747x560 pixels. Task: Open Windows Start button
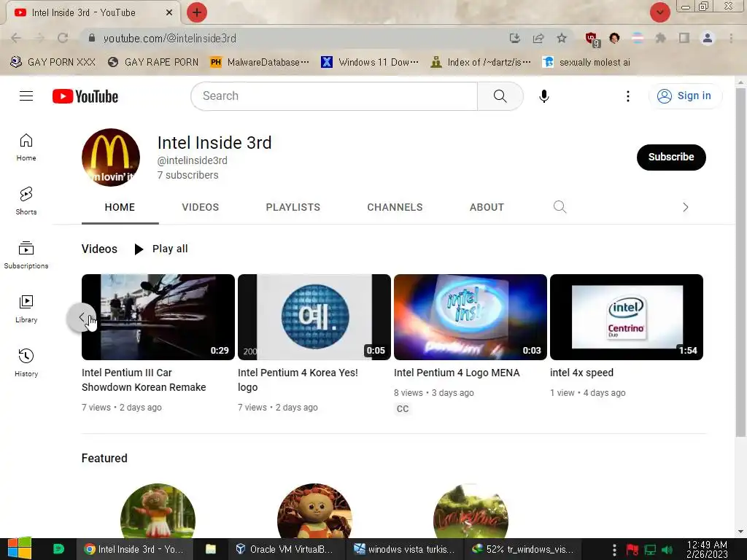20,549
